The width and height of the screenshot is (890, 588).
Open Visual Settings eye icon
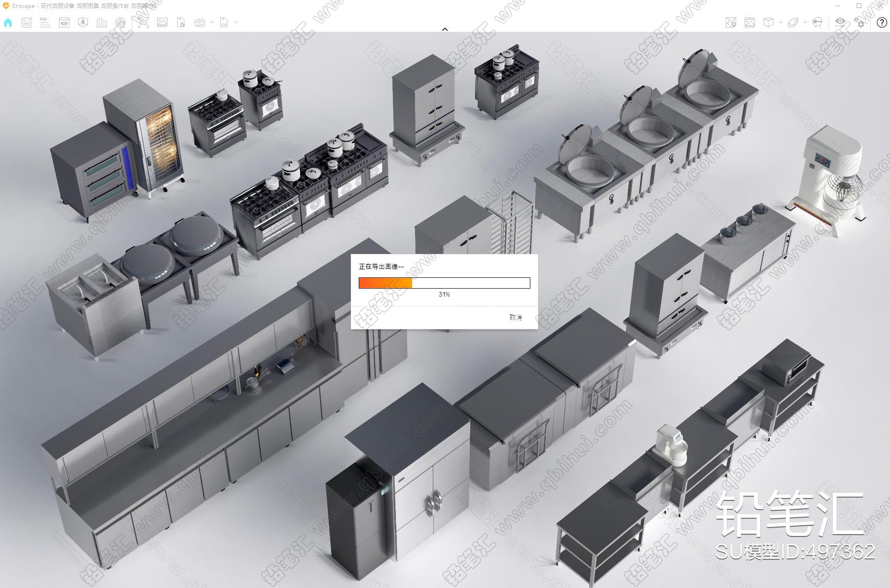pos(840,22)
